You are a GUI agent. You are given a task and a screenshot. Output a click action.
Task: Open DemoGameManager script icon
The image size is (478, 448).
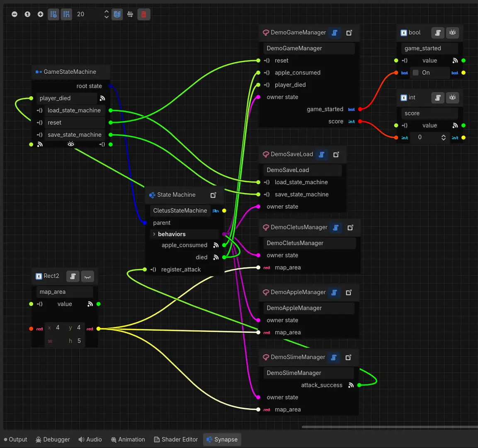(335, 33)
